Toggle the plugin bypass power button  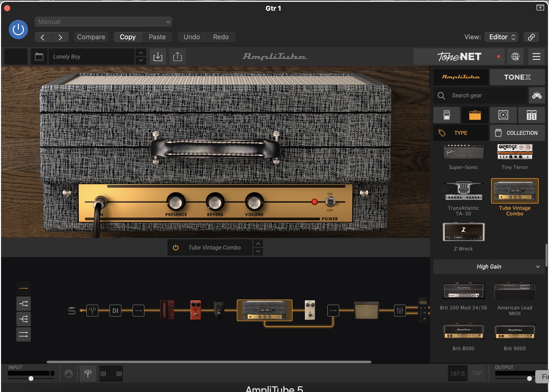coord(18,30)
